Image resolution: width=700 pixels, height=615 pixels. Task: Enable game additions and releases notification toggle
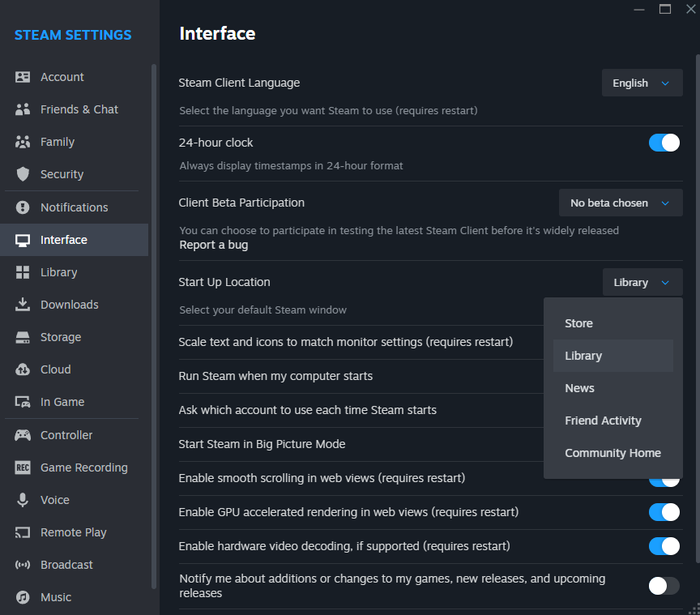click(x=664, y=586)
